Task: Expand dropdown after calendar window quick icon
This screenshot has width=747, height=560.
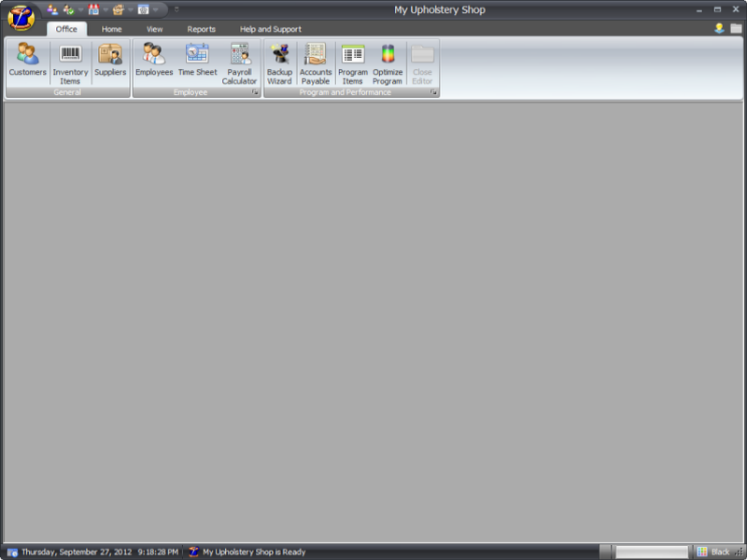Action: click(x=155, y=9)
